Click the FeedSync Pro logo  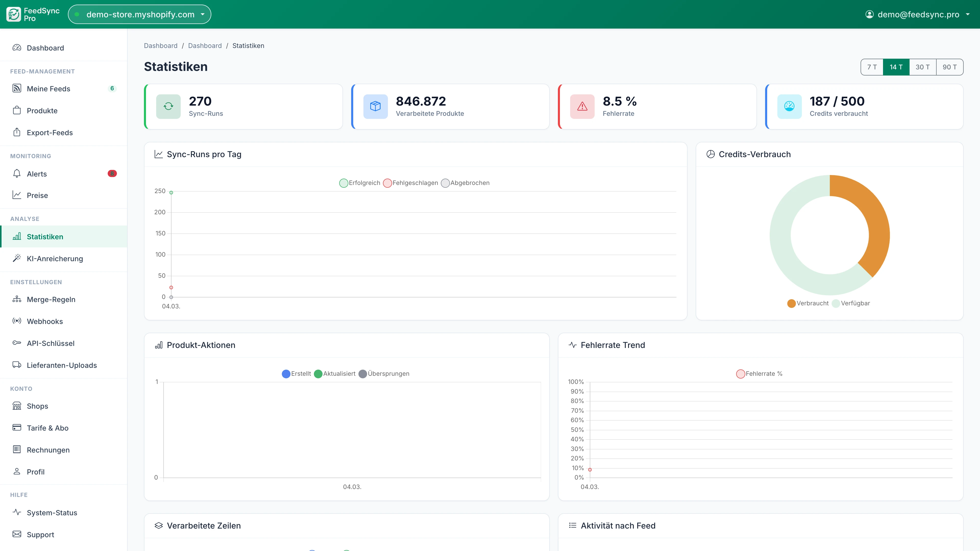click(32, 14)
